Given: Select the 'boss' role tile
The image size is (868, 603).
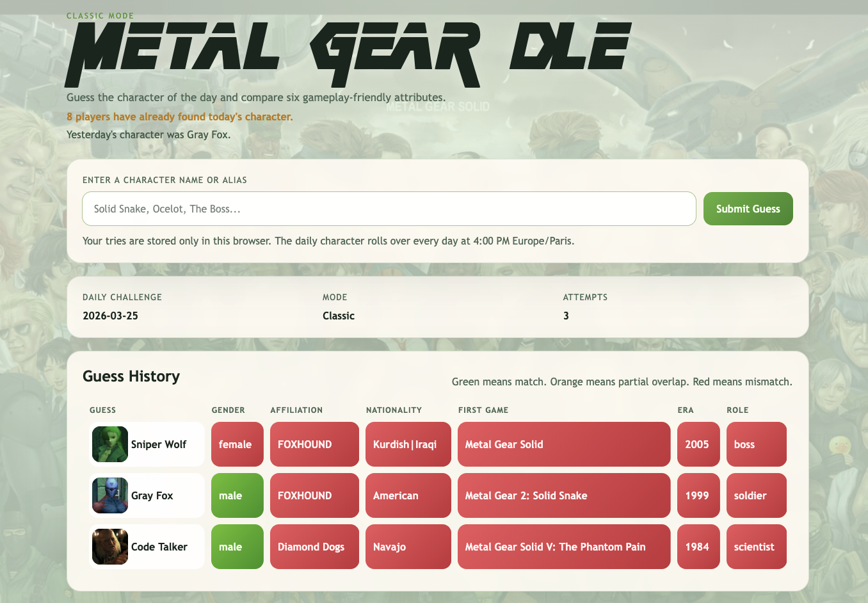Looking at the screenshot, I should (756, 444).
